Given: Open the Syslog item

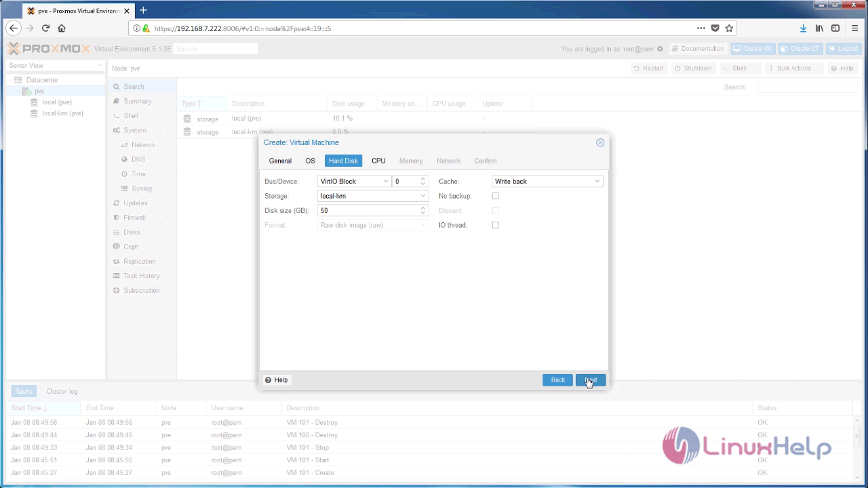Looking at the screenshot, I should click(142, 188).
